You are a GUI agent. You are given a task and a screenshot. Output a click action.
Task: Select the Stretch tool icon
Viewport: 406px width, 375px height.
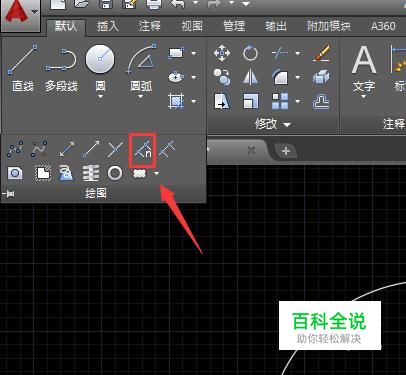[222, 101]
